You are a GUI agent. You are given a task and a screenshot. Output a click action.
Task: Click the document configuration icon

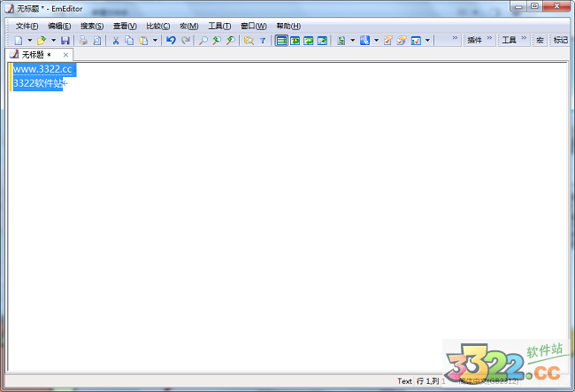click(341, 41)
